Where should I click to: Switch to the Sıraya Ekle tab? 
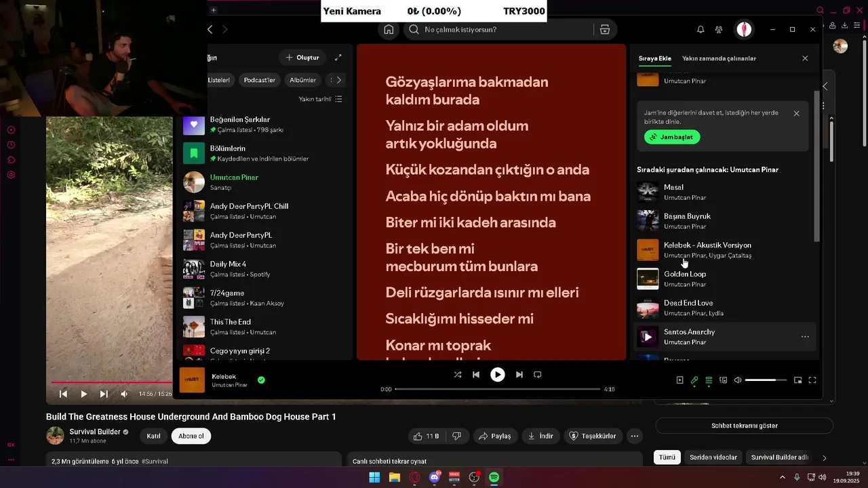654,58
